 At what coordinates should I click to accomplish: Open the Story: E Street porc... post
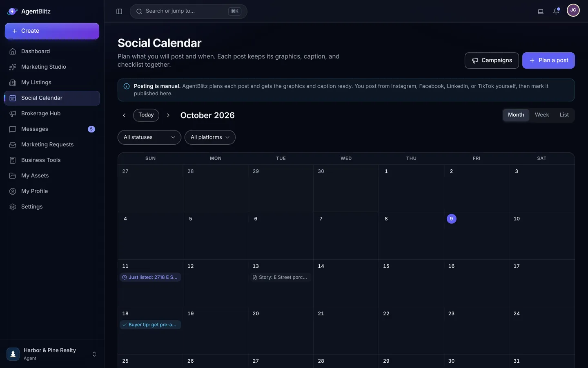(x=281, y=277)
